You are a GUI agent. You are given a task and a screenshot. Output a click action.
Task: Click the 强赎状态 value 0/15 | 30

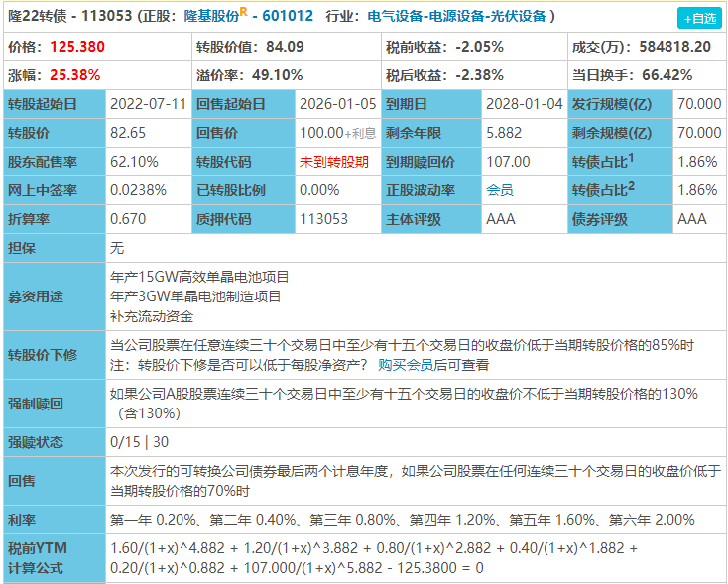pos(139,442)
